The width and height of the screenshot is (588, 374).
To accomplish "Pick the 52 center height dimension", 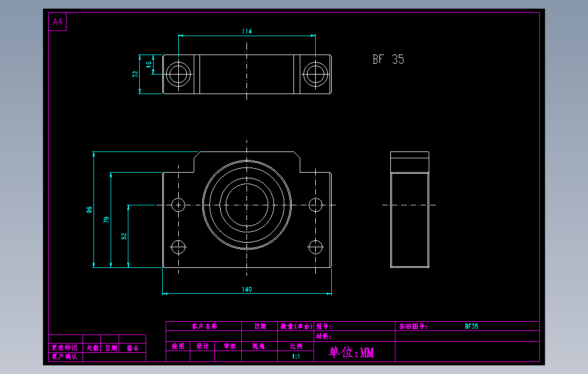I will pos(124,236).
